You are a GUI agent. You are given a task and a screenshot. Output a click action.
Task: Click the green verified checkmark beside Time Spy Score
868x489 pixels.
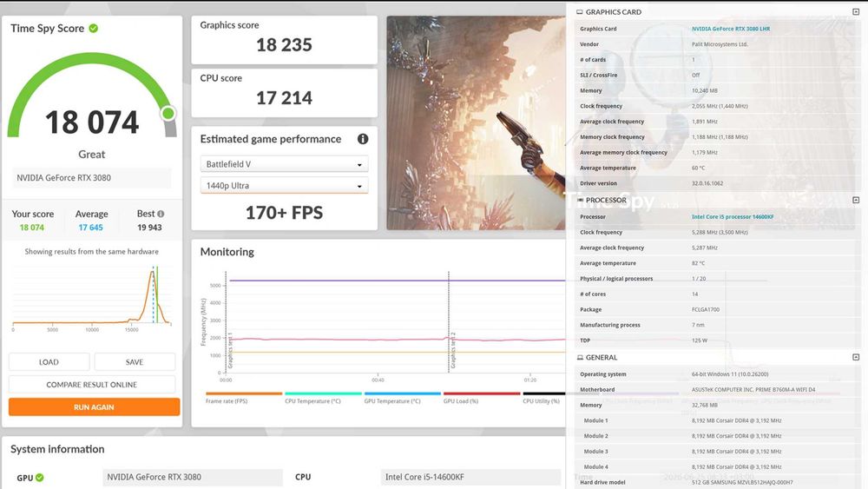pyautogui.click(x=94, y=29)
